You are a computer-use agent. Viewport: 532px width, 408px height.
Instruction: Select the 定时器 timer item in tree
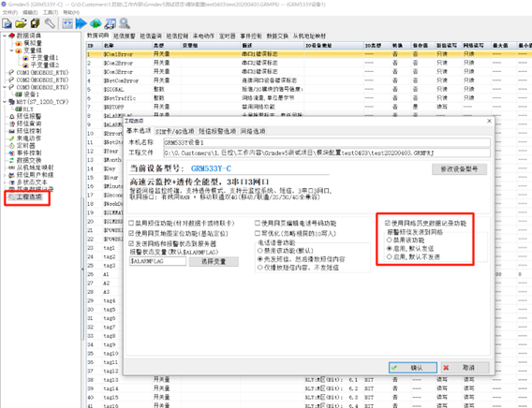(22, 146)
